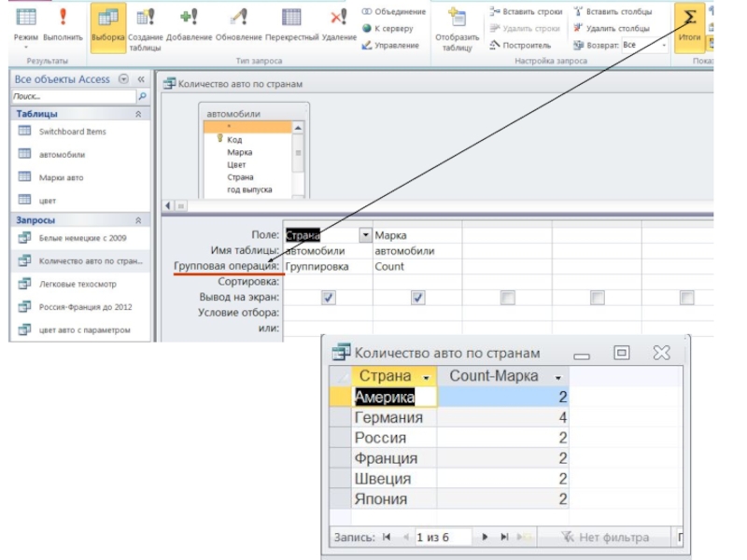Check Вывод на экран in third column
The image size is (747, 560).
[x=507, y=298]
